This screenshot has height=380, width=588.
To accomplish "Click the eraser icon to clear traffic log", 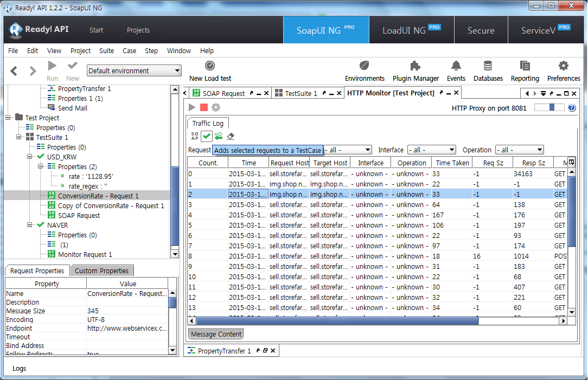I will pyautogui.click(x=231, y=136).
